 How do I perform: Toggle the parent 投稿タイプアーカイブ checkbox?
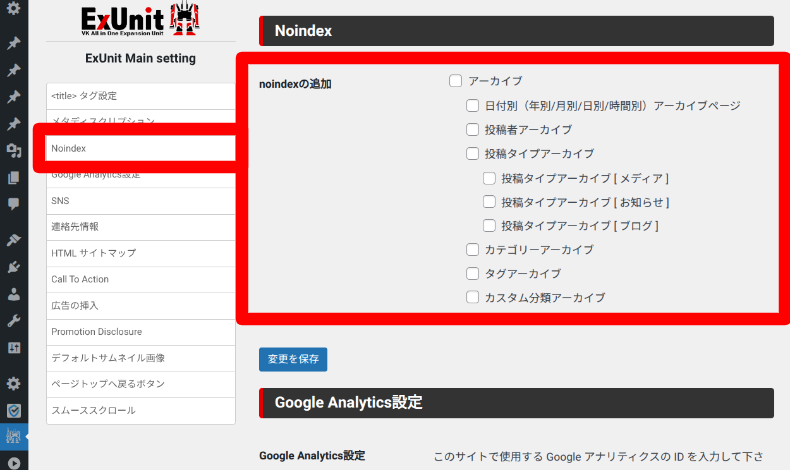[x=472, y=153]
